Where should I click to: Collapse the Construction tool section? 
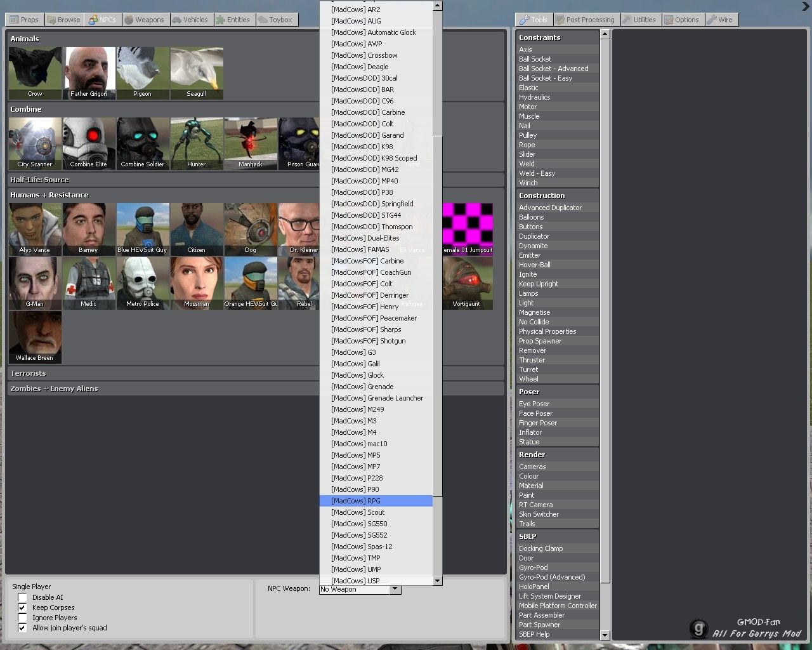558,196
